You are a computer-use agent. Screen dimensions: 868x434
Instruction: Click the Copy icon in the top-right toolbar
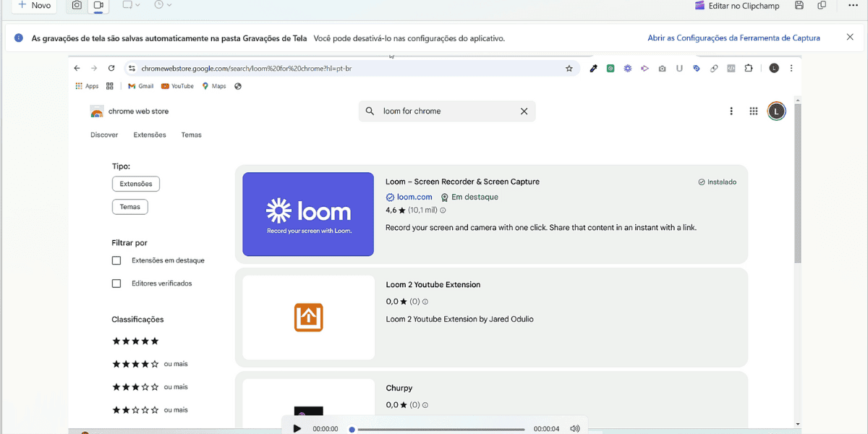coord(821,5)
